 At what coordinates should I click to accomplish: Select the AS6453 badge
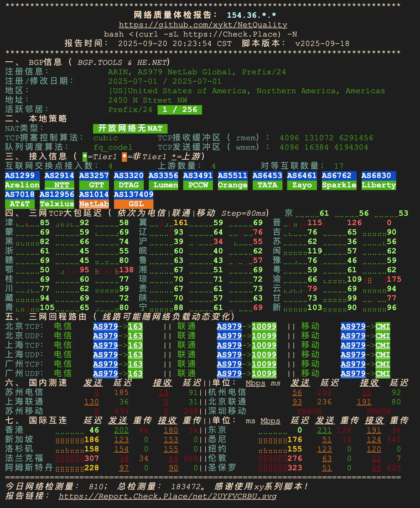(267, 176)
